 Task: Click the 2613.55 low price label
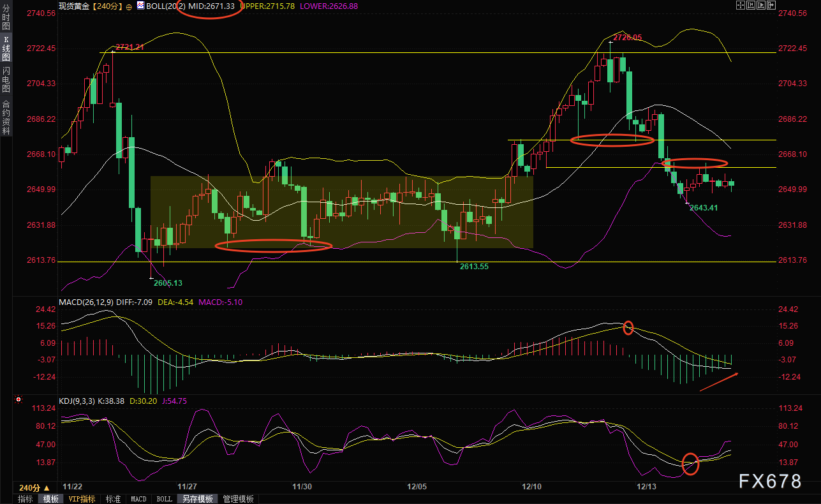point(474,267)
